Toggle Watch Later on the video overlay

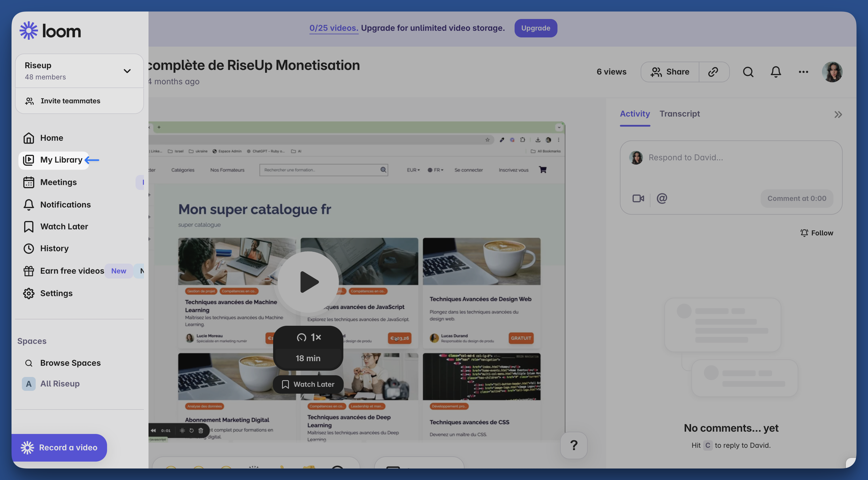308,384
